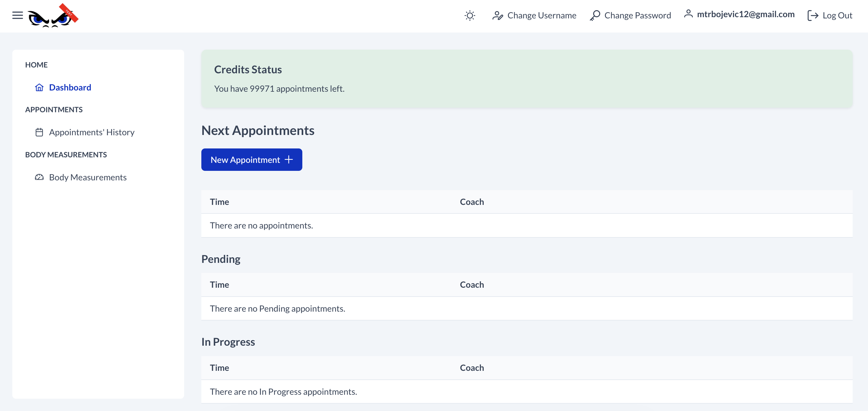Click the plus icon on New Appointment
Image resolution: width=868 pixels, height=411 pixels.
coord(289,159)
